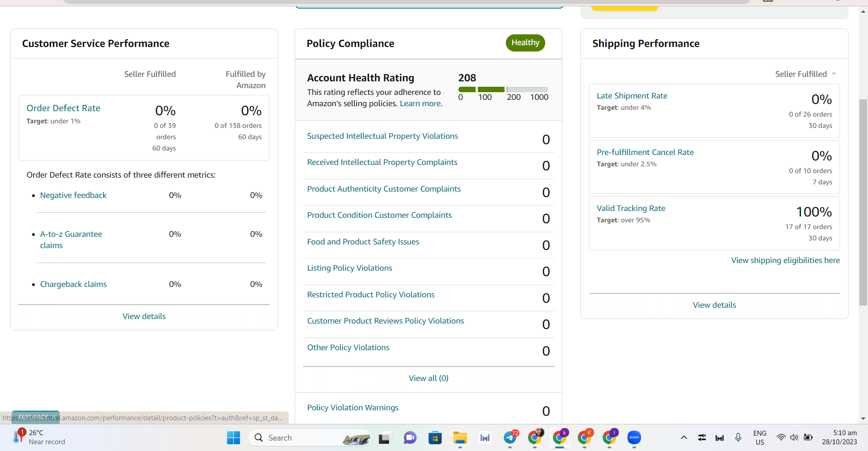Open Policy Violation Warnings
This screenshot has width=868, height=451.
[353, 408]
